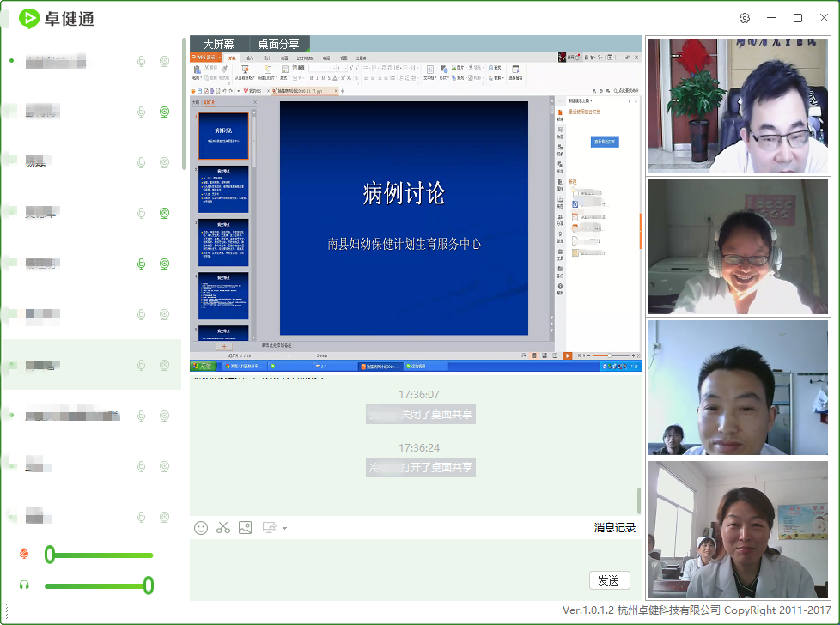
Task: Click the Ver.1.0.1.2 copyright text
Action: pyautogui.click(x=697, y=610)
